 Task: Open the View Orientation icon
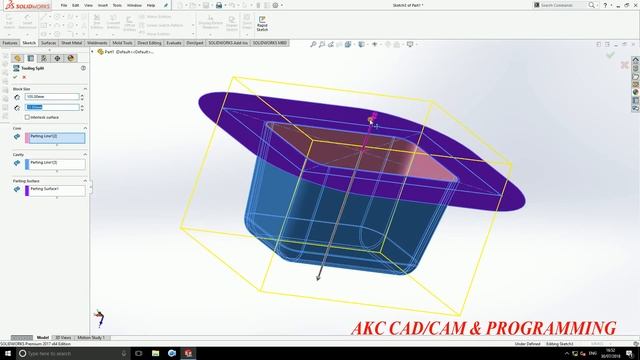coord(348,44)
